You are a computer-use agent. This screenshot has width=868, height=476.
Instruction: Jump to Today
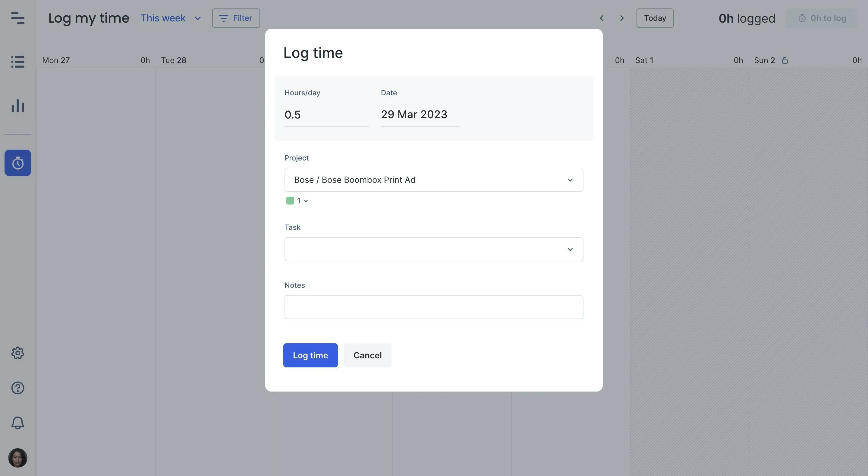[x=655, y=18]
